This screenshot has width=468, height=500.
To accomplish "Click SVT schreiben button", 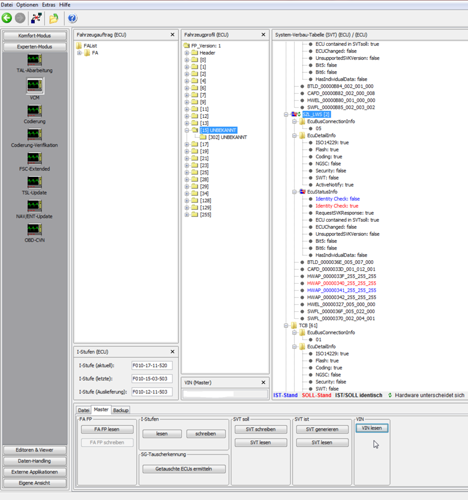I will (x=261, y=429).
